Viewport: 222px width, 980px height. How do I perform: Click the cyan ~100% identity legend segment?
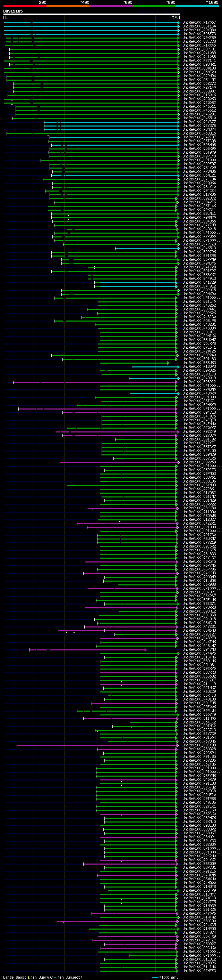[x=197, y=6]
